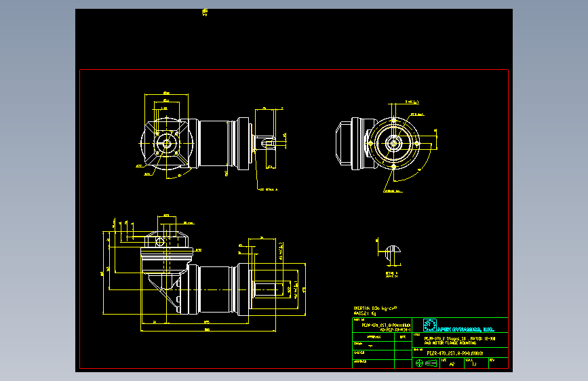Click the INERTIA note text

point(375,308)
